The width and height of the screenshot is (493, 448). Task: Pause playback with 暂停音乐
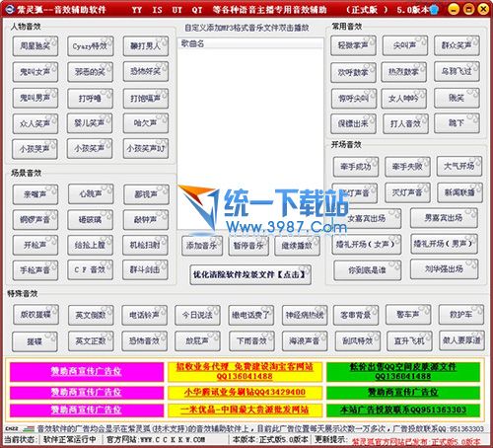point(248,246)
